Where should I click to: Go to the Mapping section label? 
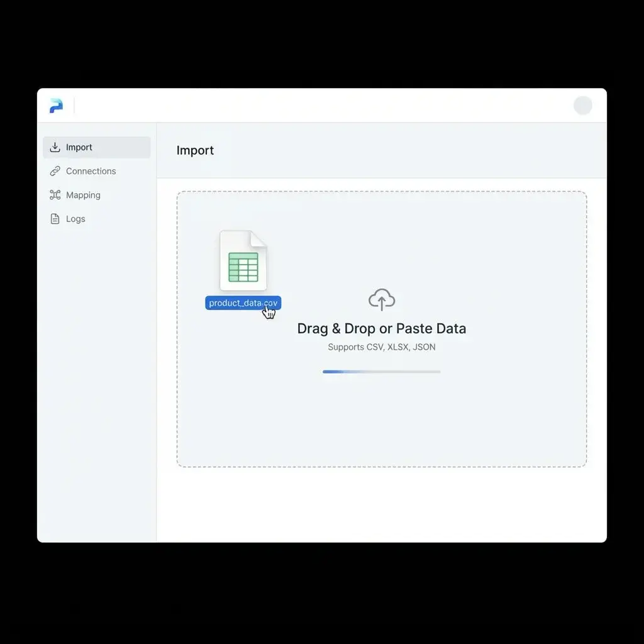83,195
